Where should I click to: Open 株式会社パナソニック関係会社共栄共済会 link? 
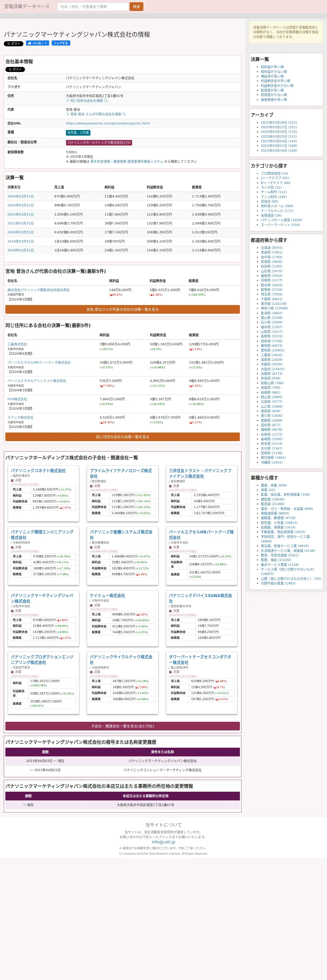38,290
